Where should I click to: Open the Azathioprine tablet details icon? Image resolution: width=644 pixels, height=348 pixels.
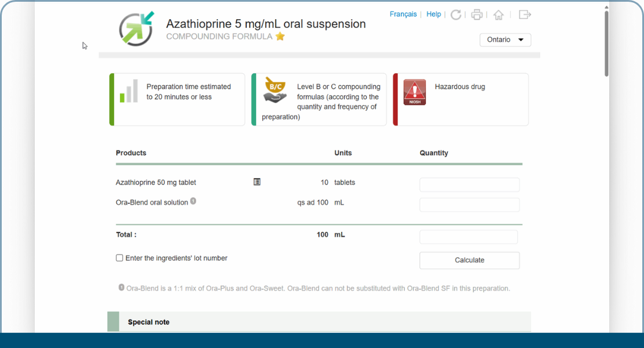257,182
